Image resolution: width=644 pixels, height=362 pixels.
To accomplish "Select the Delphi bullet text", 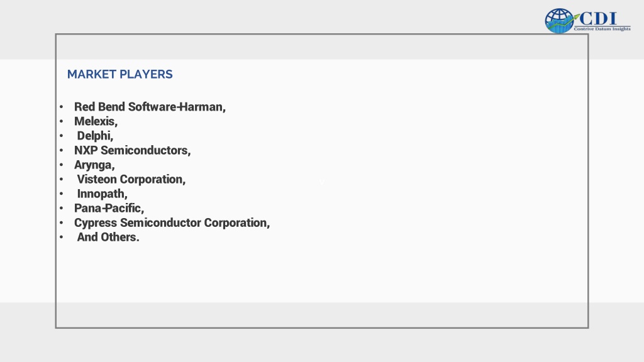I will tap(95, 136).
